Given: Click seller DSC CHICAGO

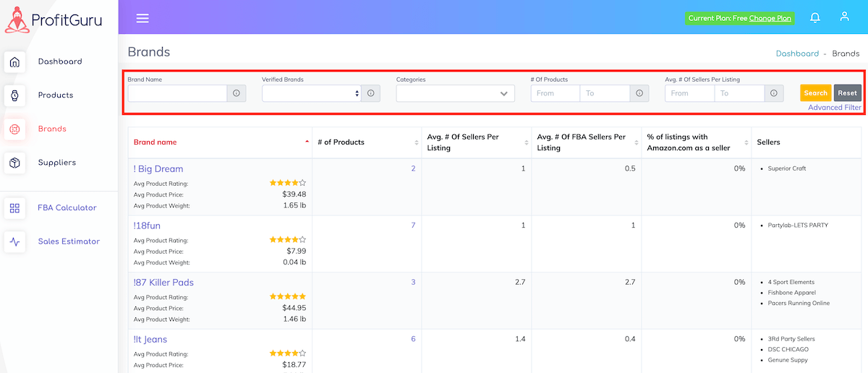Looking at the screenshot, I should pyautogui.click(x=788, y=349).
